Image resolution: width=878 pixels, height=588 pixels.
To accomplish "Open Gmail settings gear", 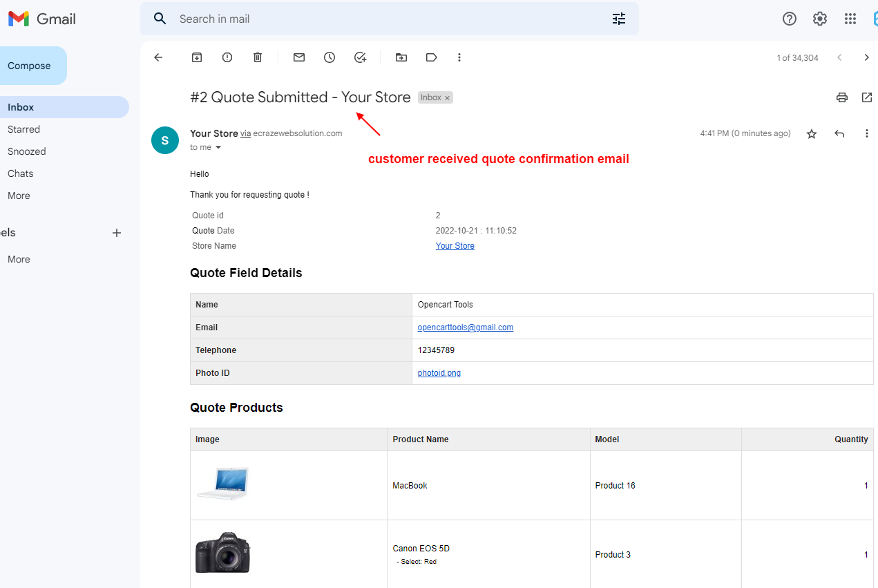I will tap(820, 19).
